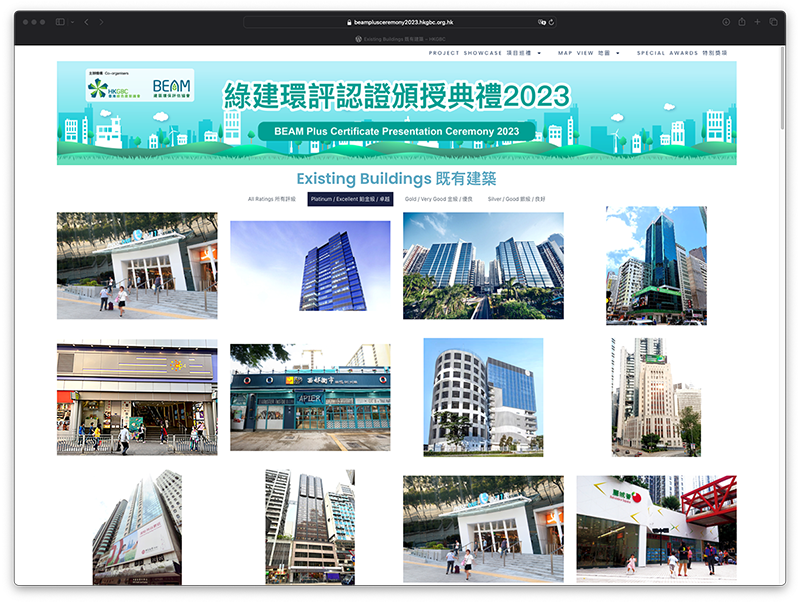This screenshot has height=603, width=800.
Task: Filter by Gold / Very Good
Action: [x=439, y=199]
